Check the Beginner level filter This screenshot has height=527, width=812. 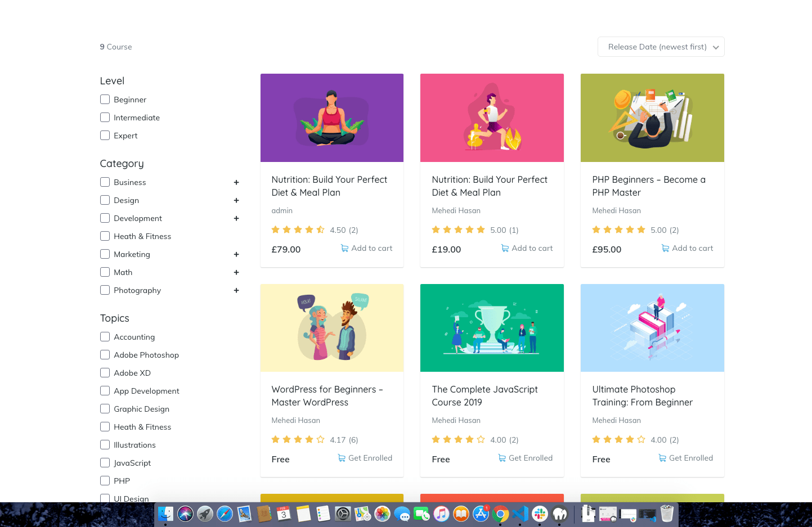coord(105,100)
